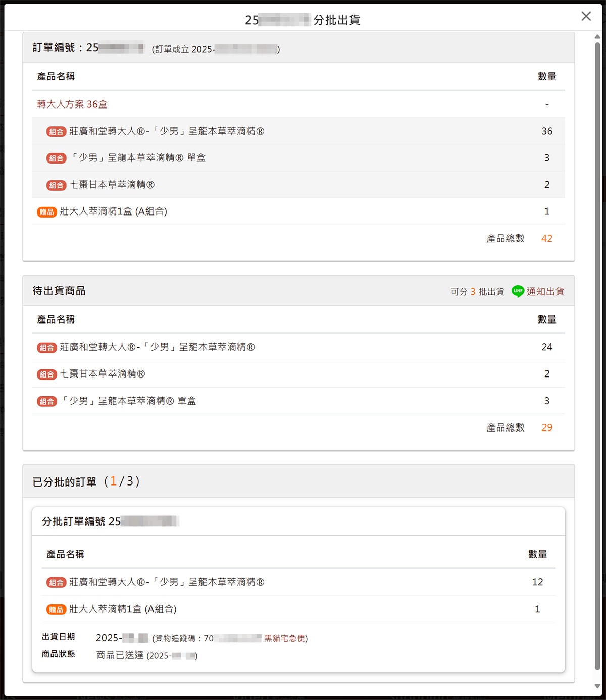Click 組合 badge on the quantity 24 row
Screen dimensions: 606x700
click(x=46, y=348)
